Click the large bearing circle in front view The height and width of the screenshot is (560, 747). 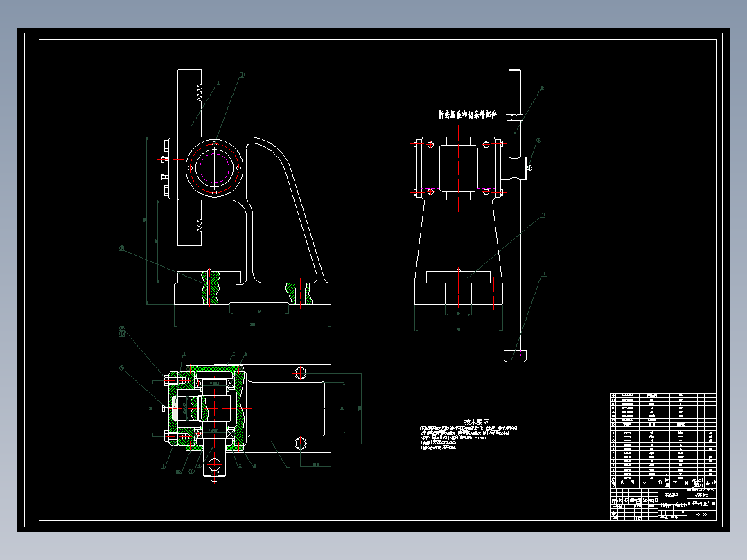214,168
